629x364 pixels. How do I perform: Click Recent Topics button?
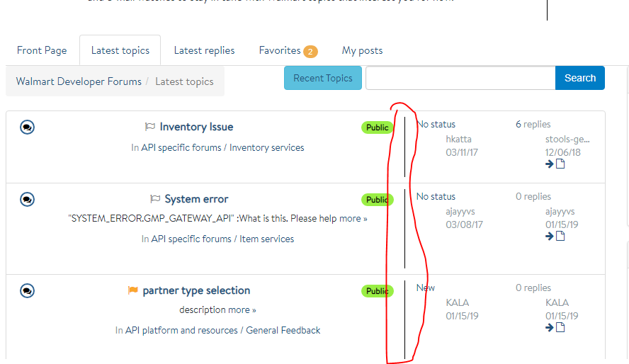pos(323,78)
